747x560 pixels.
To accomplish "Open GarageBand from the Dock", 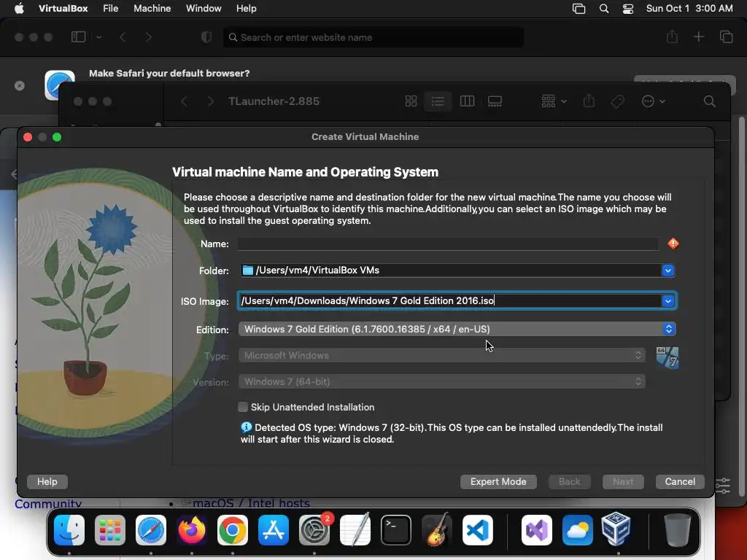I will coord(437,530).
